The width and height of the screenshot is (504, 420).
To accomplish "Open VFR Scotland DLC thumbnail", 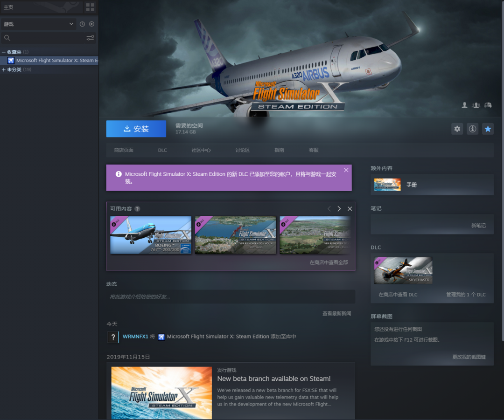I will pyautogui.click(x=235, y=235).
